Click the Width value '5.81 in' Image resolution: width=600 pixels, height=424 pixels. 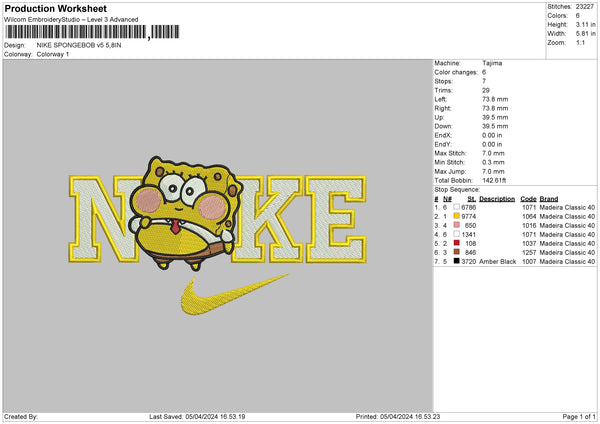point(585,34)
